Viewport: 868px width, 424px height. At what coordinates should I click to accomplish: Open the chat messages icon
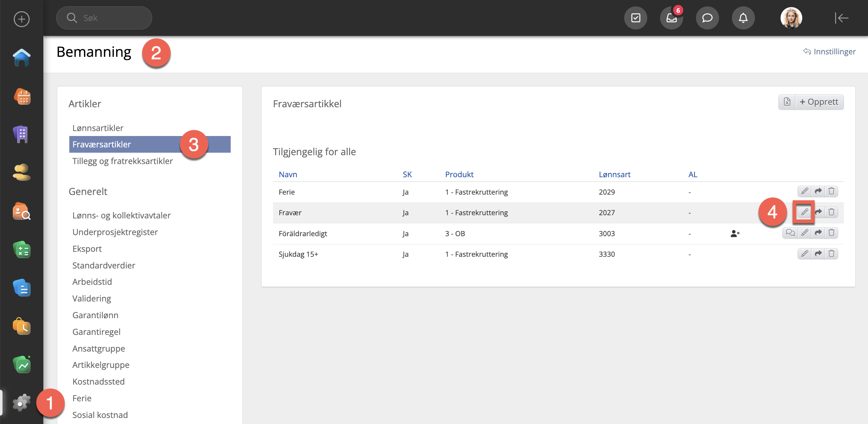[x=707, y=18]
